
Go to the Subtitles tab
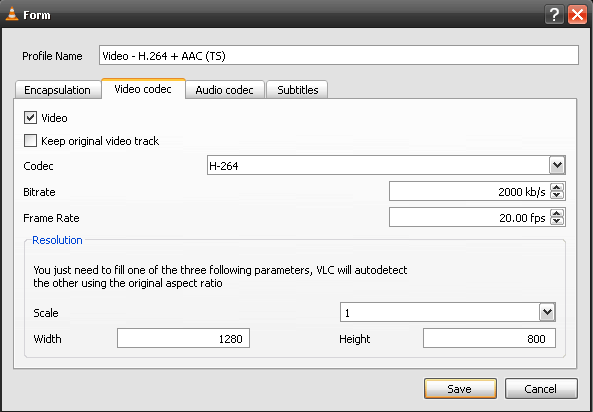coord(297,90)
